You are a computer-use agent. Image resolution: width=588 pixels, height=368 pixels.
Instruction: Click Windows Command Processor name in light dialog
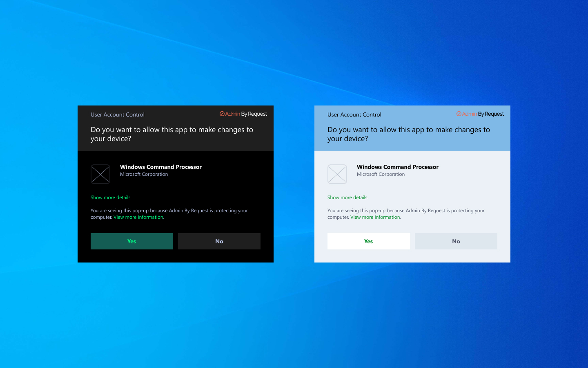pos(398,167)
